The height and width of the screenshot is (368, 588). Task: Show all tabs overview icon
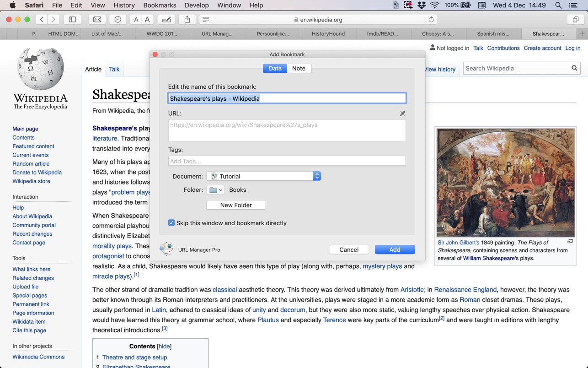click(576, 19)
